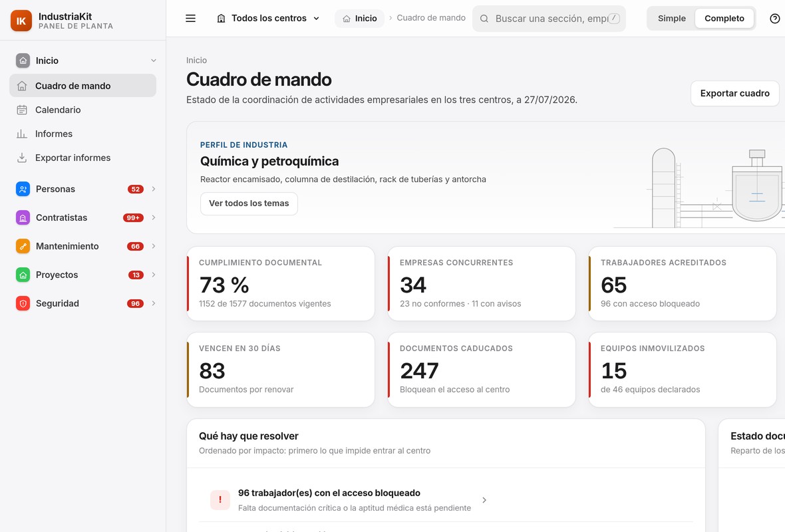Click the text 'de 46 equipos declarados'
Viewport: 785px width, 532px height.
point(650,390)
